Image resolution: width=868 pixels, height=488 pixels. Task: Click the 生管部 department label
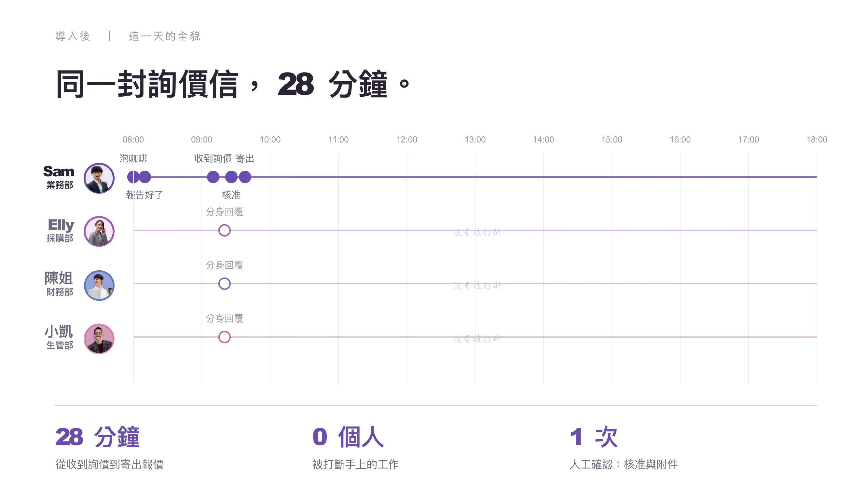[60, 346]
